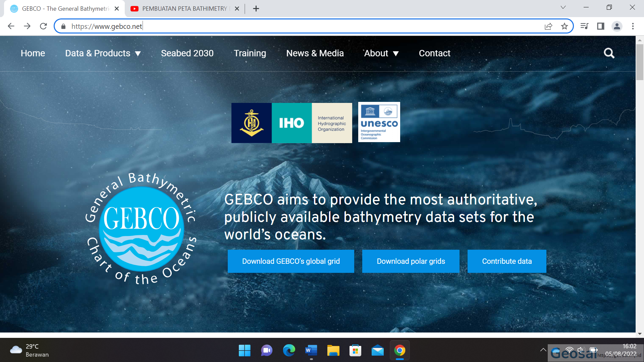Open a new browser tab
This screenshot has height=362, width=644.
click(256, 9)
